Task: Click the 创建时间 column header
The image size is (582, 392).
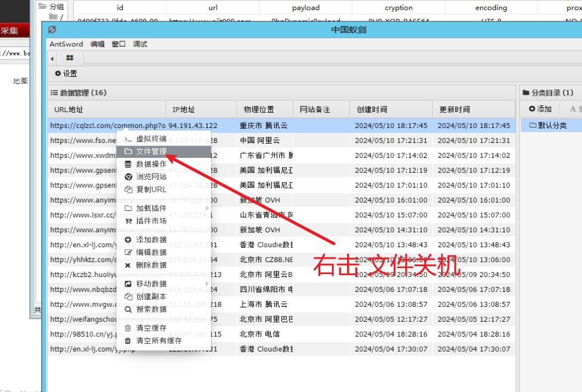Action: pyautogui.click(x=372, y=110)
